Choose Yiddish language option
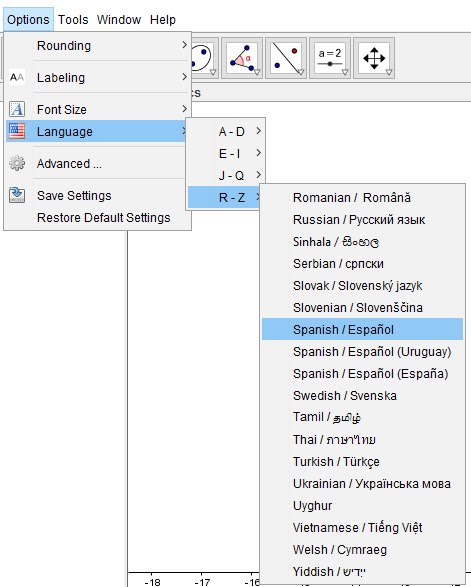Viewport: 471px width, 587px height. [362, 571]
